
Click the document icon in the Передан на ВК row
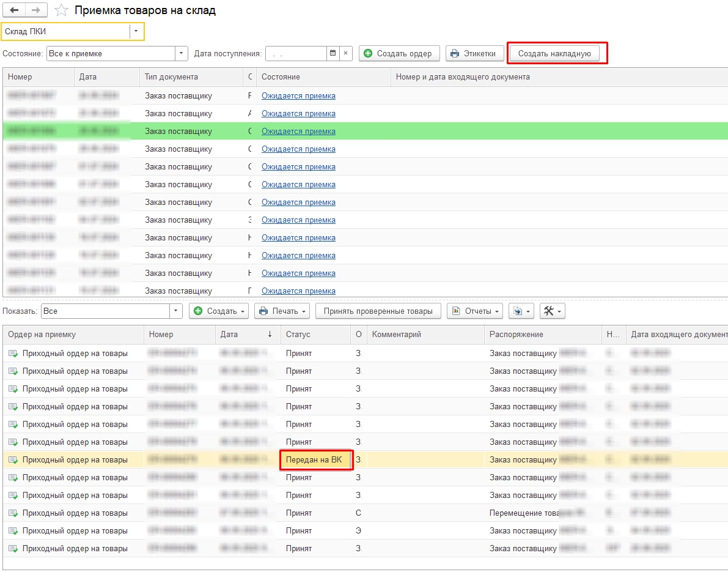coord(13,460)
